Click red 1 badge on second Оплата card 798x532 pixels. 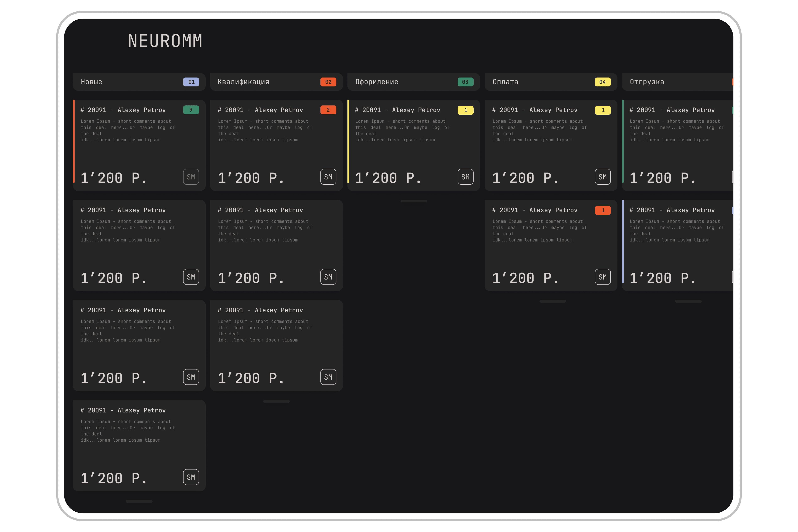603,210
